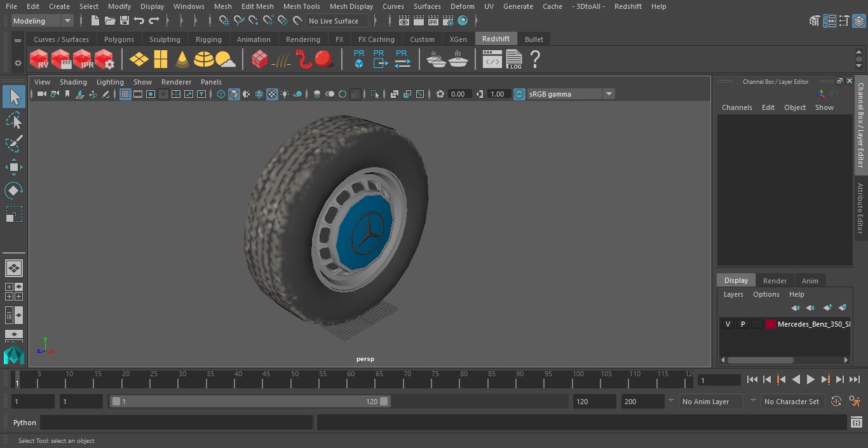This screenshot has width=868, height=448.
Task: Click the red curled hair shelf icon
Action: [x=304, y=60]
